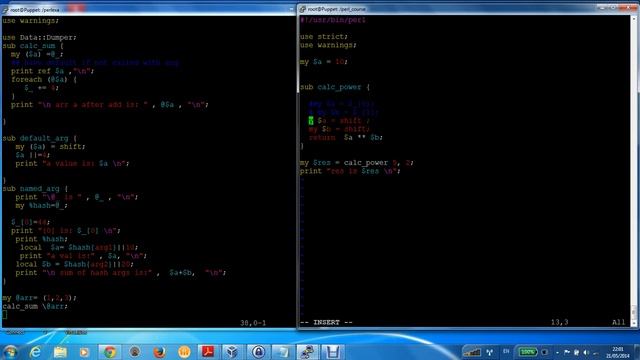Image resolution: width=640 pixels, height=360 pixels.
Task: Click 'calc_sum \@arr;' line in left terminal
Action: click(35, 306)
